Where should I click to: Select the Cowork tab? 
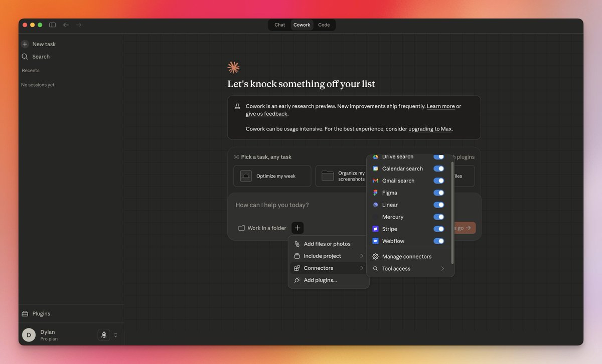(x=302, y=25)
